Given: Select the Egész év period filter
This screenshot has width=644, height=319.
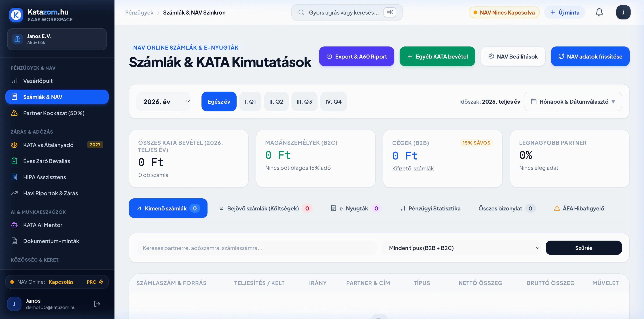Looking at the screenshot, I should [219, 101].
